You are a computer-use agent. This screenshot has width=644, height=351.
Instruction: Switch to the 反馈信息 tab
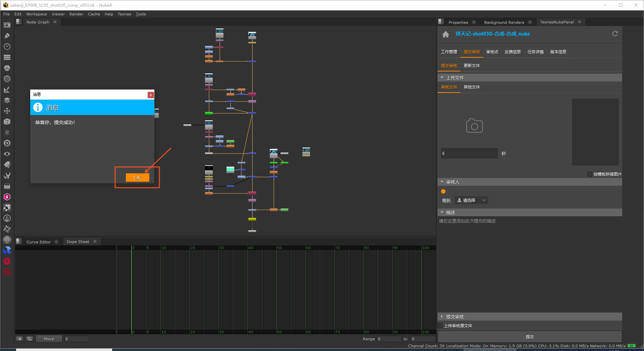512,52
